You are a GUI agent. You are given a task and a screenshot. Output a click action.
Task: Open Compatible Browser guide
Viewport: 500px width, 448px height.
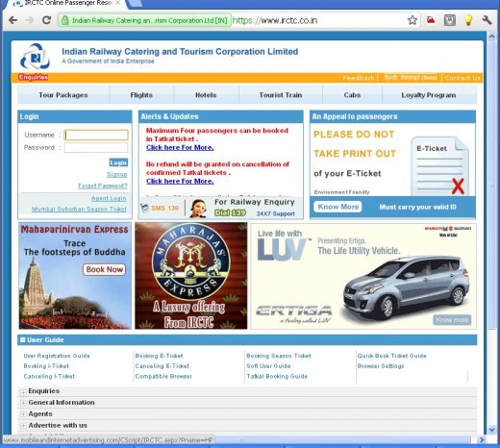[x=163, y=376]
